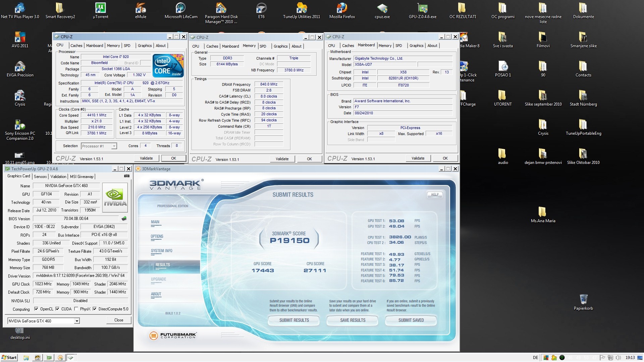Click the HELP button in 3DMark
644x362 pixels.
435,194
